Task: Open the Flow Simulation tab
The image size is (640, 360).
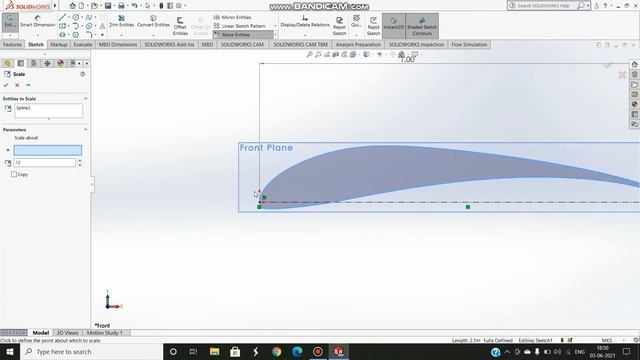Action: click(469, 44)
